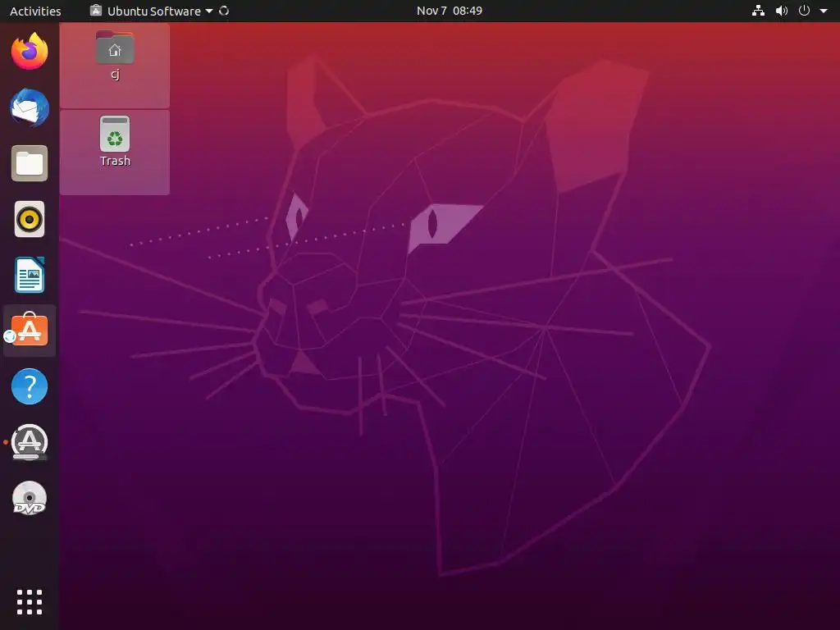Show Applications grid button
Screen dimensions: 840x630
[30, 602]
